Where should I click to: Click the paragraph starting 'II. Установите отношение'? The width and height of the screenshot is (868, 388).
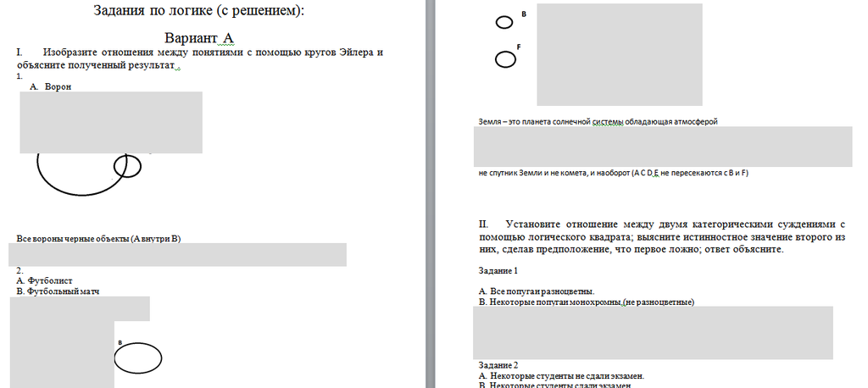pos(662,237)
